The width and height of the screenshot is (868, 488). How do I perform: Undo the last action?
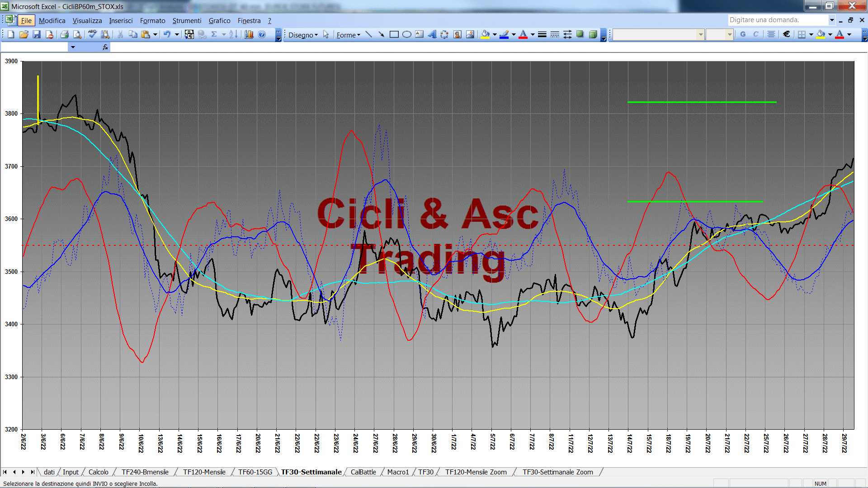click(167, 34)
